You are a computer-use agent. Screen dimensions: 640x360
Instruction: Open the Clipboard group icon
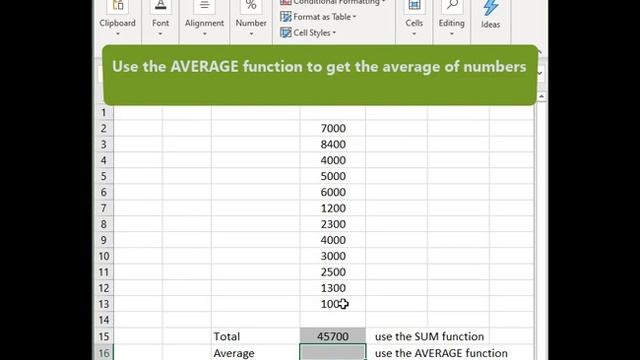(x=118, y=6)
